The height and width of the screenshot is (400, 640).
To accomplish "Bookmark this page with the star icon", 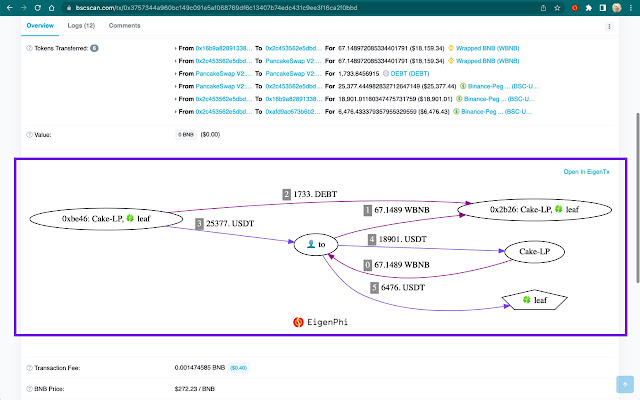I will 557,8.
